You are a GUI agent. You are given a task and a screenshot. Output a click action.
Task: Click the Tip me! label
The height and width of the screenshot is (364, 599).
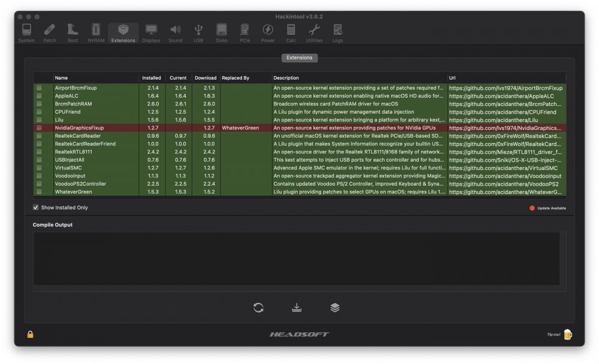click(x=553, y=335)
